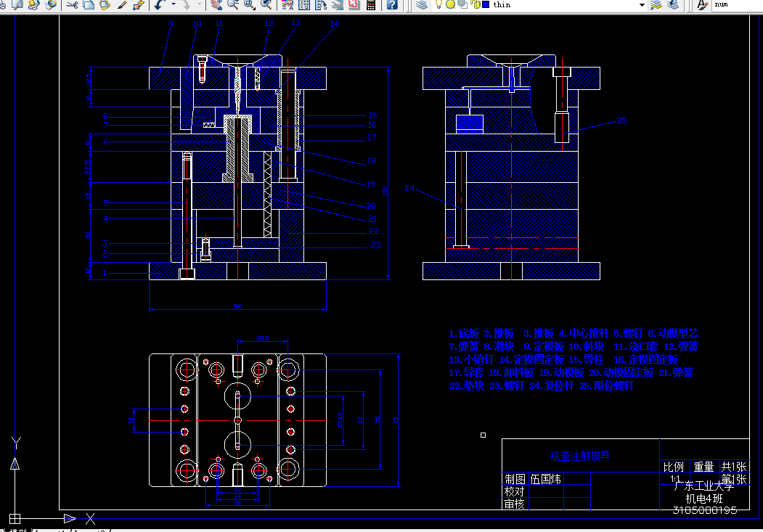Image resolution: width=763 pixels, height=532 pixels.
Task: Click the layer name 'thin' field
Action: click(x=502, y=4)
